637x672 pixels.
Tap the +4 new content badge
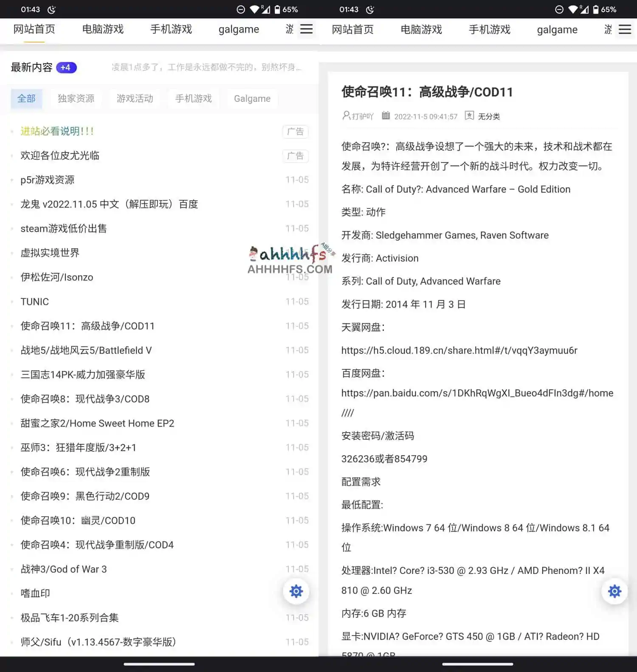(x=66, y=67)
